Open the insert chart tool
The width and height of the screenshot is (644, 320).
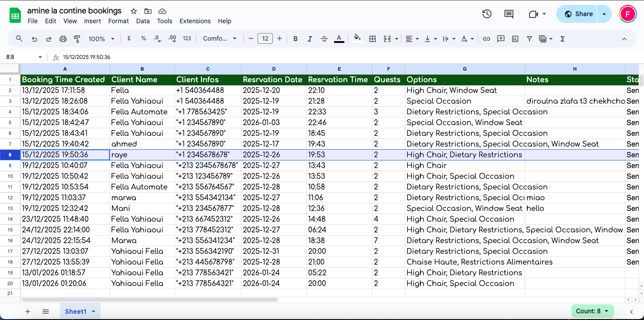tap(515, 39)
